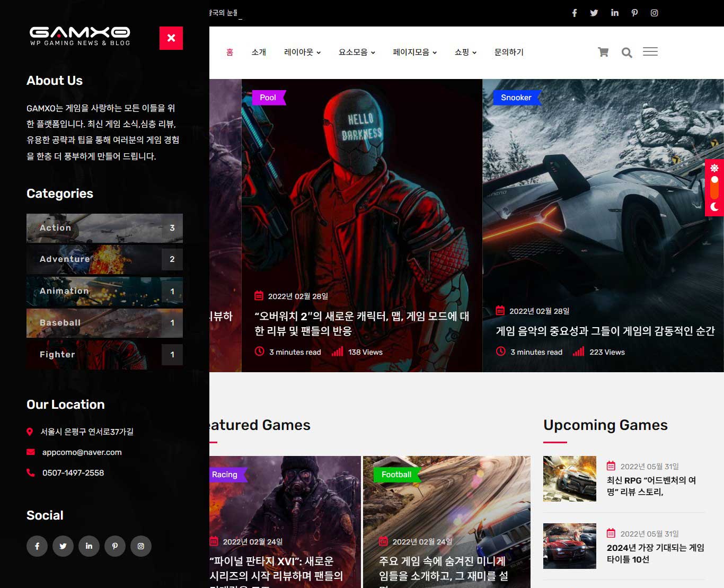Open the 소개 menu item

259,52
